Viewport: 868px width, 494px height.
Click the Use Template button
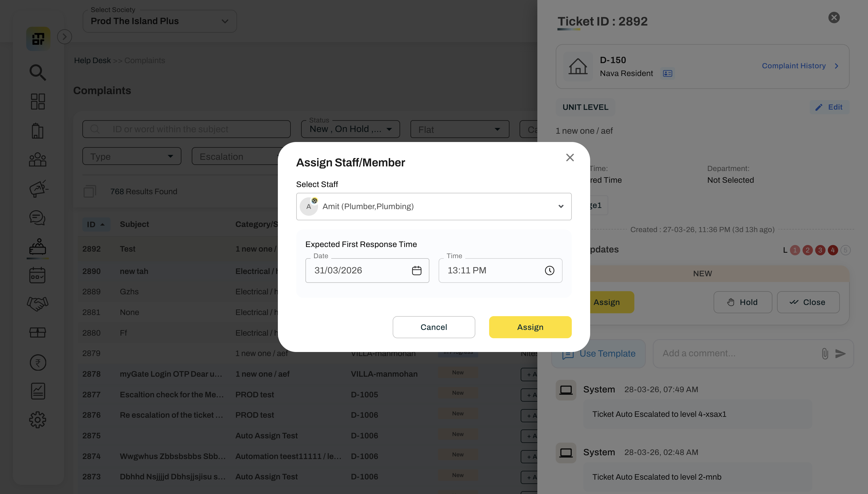pyautogui.click(x=598, y=354)
